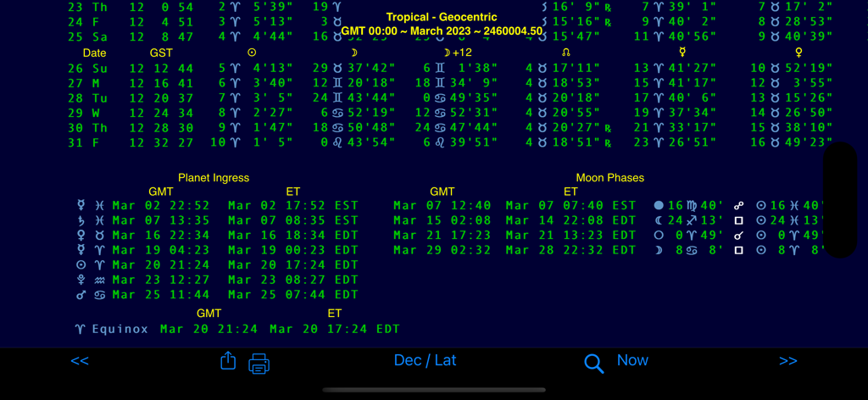Tap the Venus symbol column header
The image size is (868, 400).
click(x=798, y=53)
